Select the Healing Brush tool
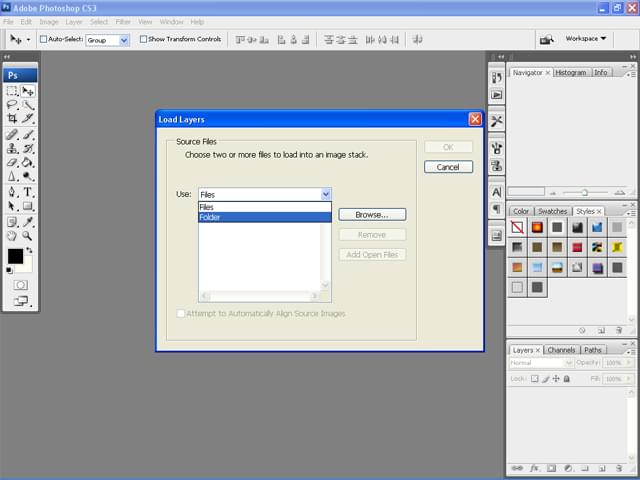Screen dimensions: 640x480 point(12,134)
